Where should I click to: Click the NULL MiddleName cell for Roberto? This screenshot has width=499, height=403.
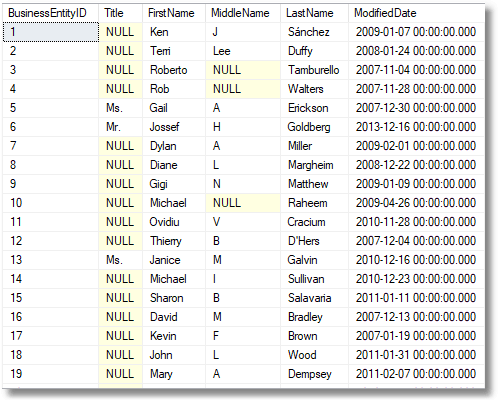pos(243,70)
